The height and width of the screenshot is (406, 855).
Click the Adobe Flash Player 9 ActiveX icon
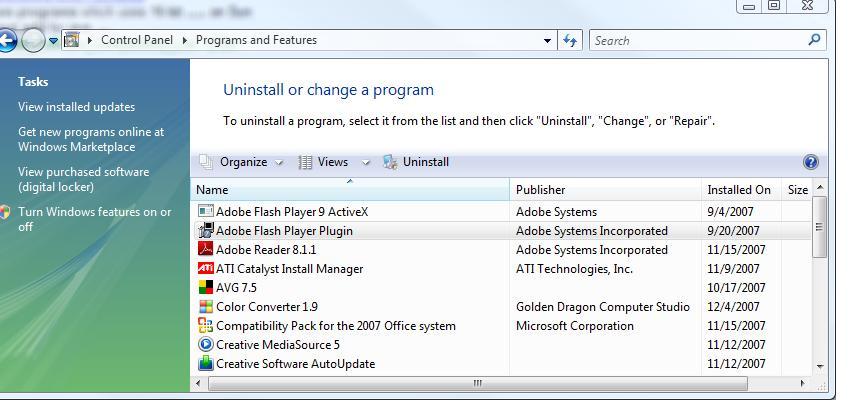pos(205,212)
